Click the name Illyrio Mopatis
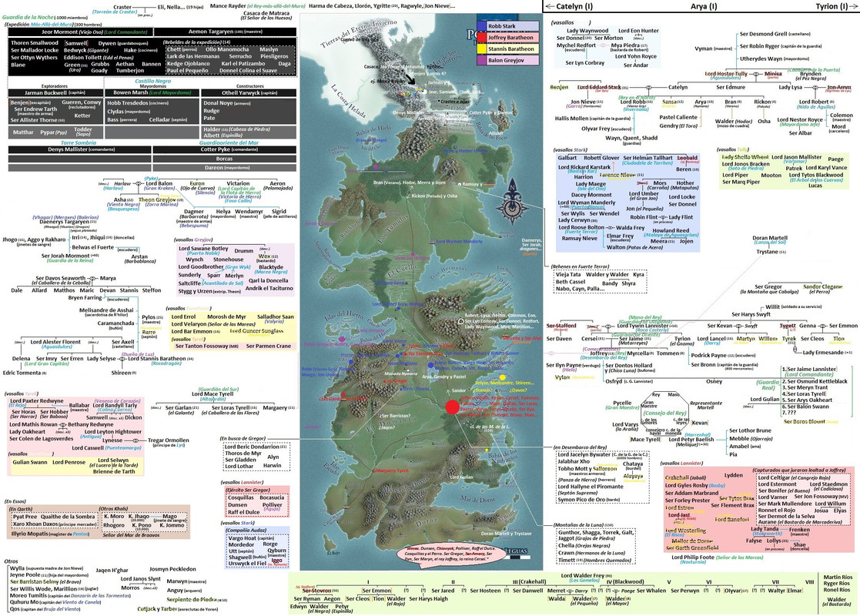 coord(29,534)
